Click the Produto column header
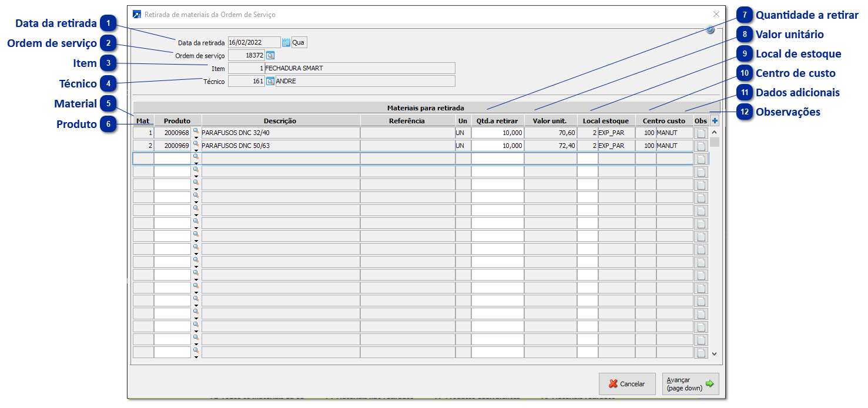868x408 pixels. click(177, 120)
